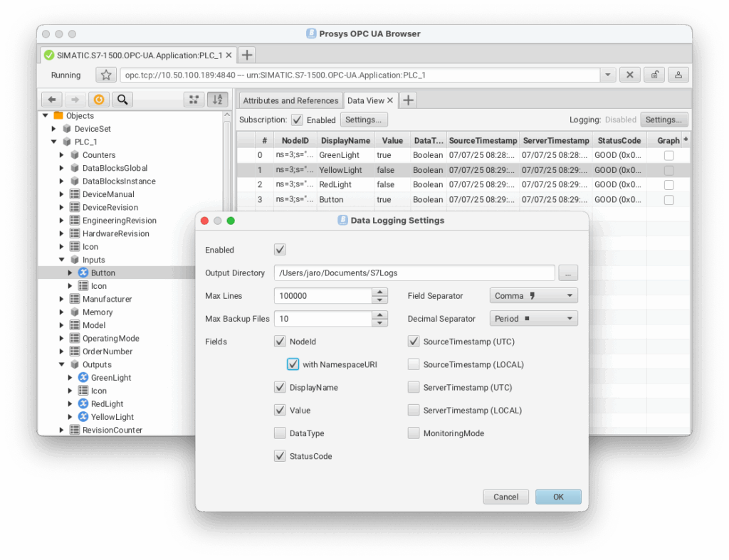The image size is (729, 560).
Task: Click the favorite star icon beside the address bar
Action: [106, 75]
